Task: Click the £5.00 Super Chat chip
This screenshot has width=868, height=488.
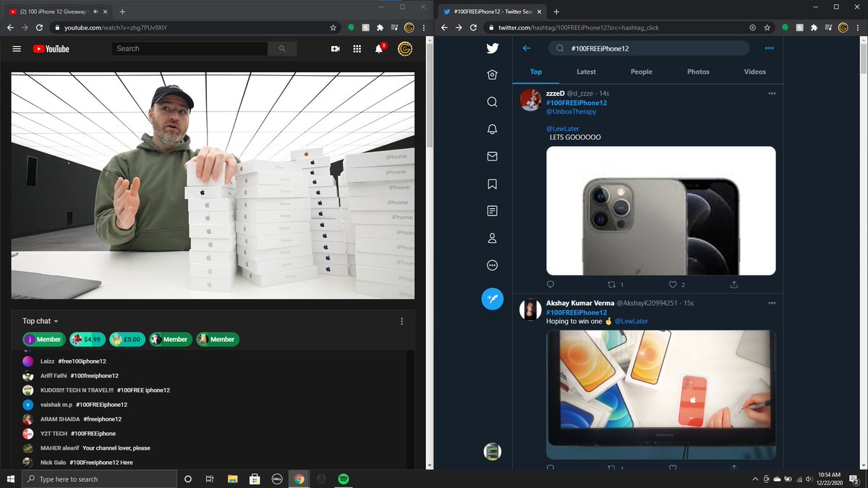Action: point(127,339)
